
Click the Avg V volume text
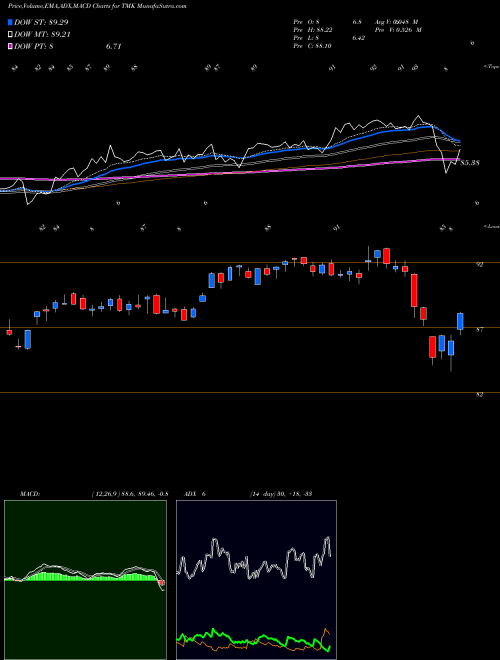(x=396, y=22)
